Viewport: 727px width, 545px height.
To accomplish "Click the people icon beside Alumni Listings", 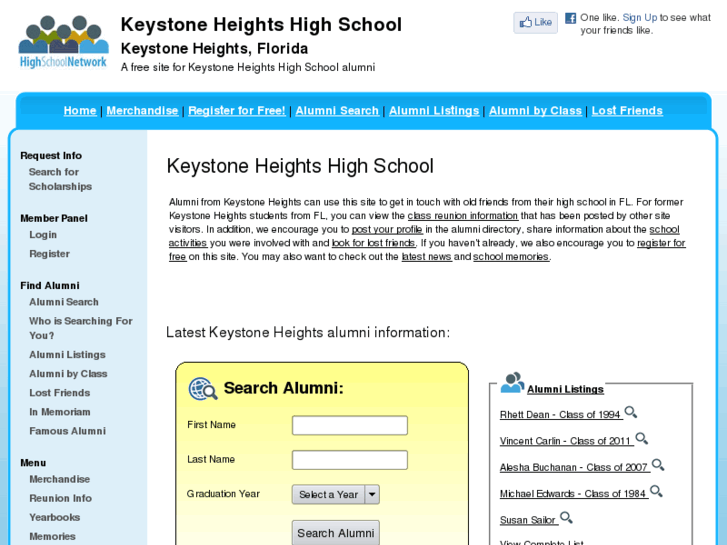I will click(x=512, y=383).
